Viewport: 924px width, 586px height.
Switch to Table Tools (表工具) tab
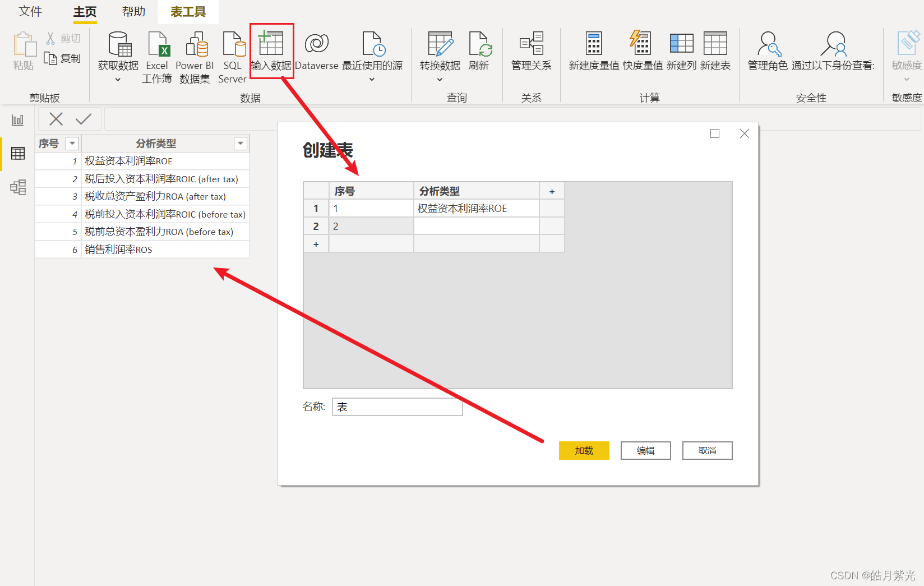[188, 12]
